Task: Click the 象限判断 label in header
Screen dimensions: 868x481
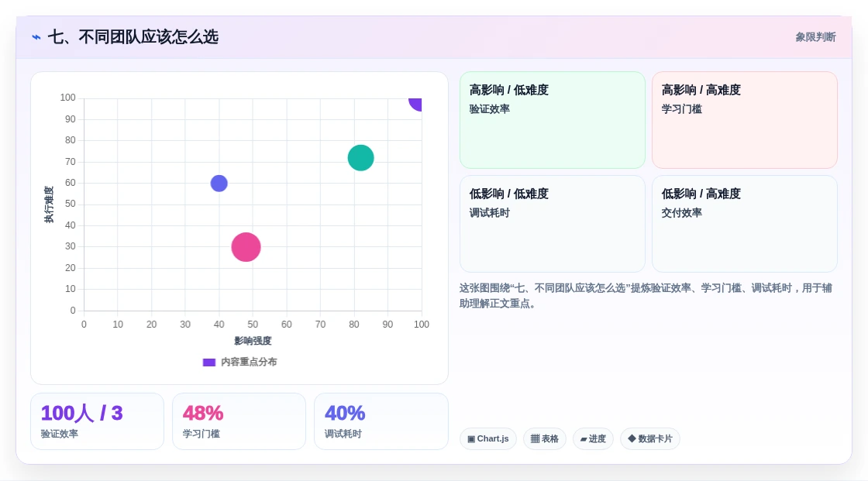Action: point(815,37)
